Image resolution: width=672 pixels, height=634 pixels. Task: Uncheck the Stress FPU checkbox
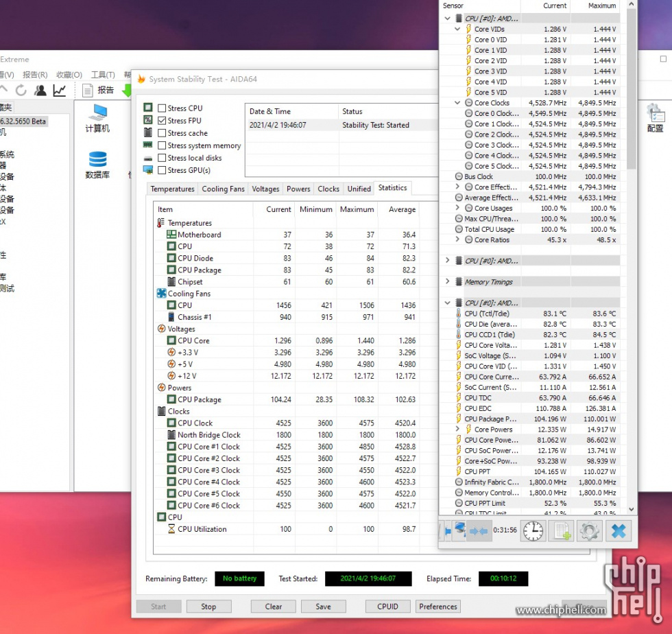point(162,121)
